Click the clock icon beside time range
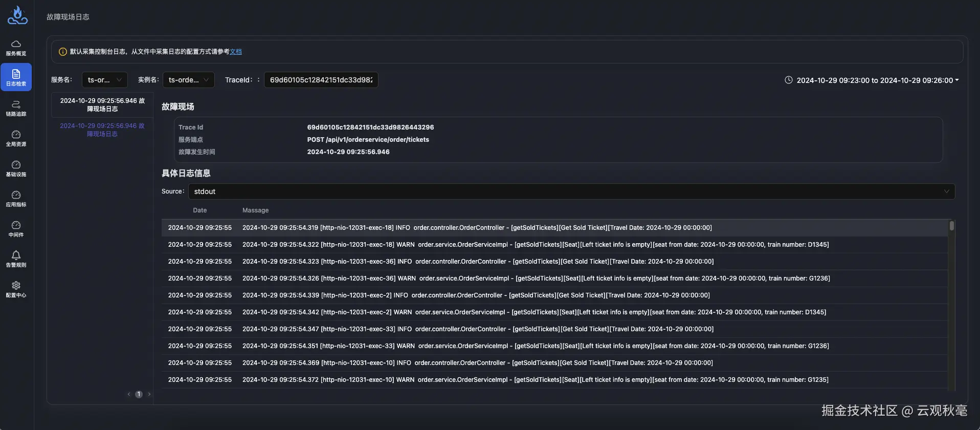Screen dimensions: 980x430 pos(788,80)
